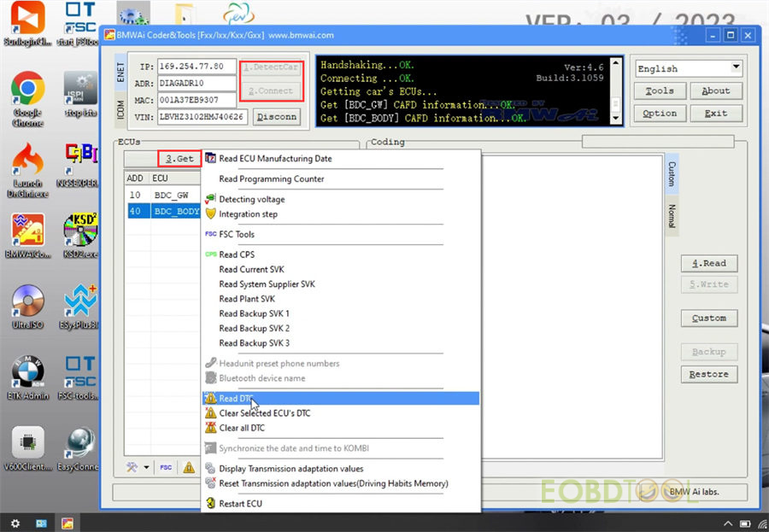Open FSC tools desktop icon
Image resolution: width=769 pixels, height=532 pixels.
click(x=79, y=377)
